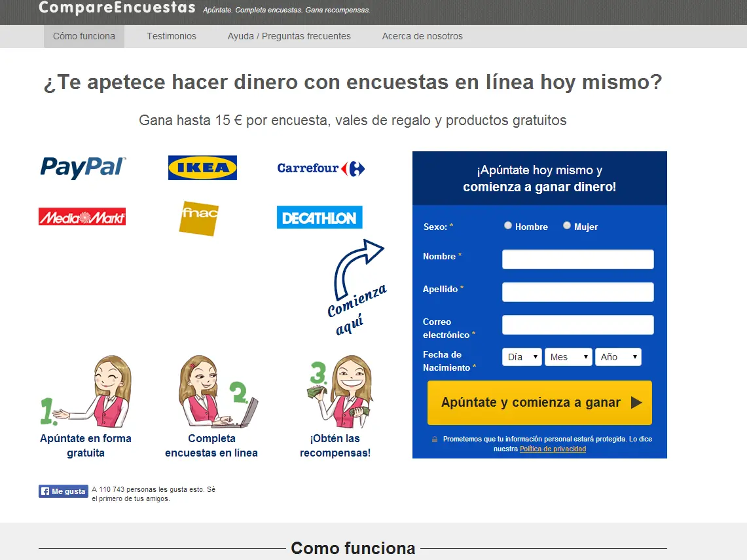Click the Decathlon logo
The height and width of the screenshot is (560, 747).
[x=319, y=217]
